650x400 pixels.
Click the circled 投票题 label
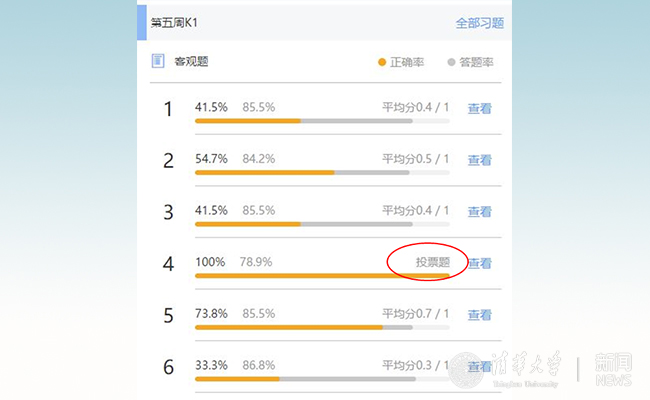point(433,263)
